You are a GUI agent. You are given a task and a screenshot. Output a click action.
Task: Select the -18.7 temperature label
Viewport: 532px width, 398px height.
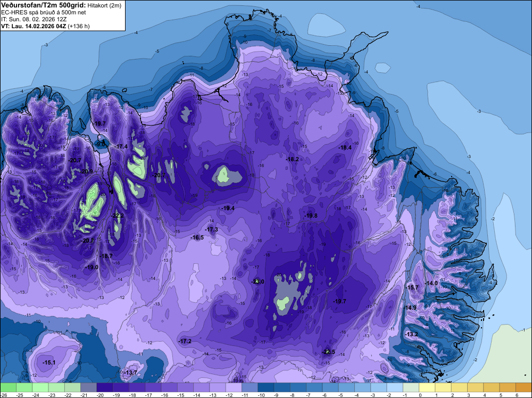point(106,256)
